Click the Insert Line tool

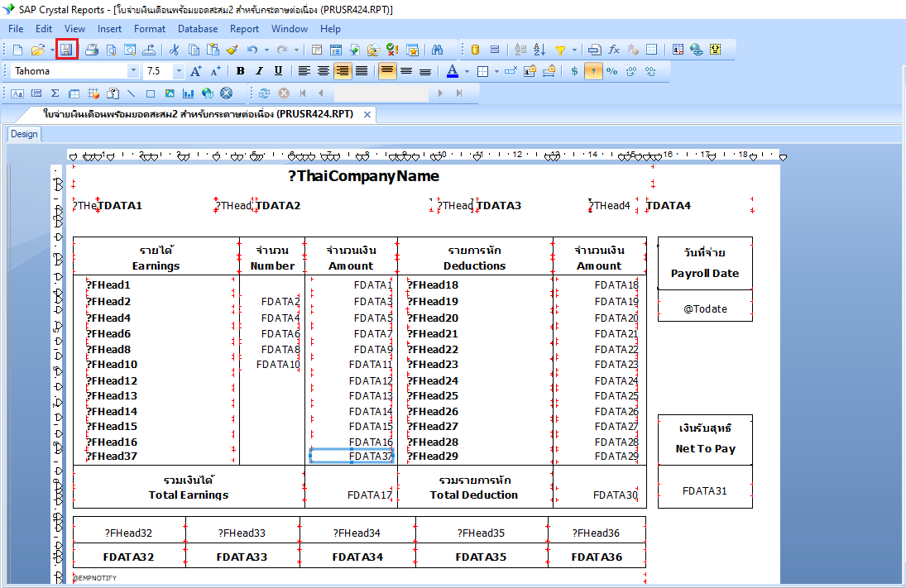(131, 93)
